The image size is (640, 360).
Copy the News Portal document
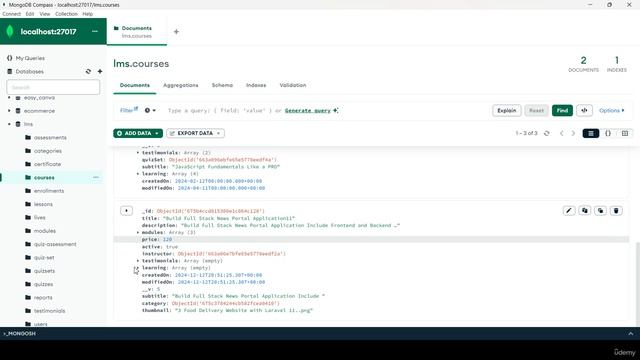tap(585, 211)
